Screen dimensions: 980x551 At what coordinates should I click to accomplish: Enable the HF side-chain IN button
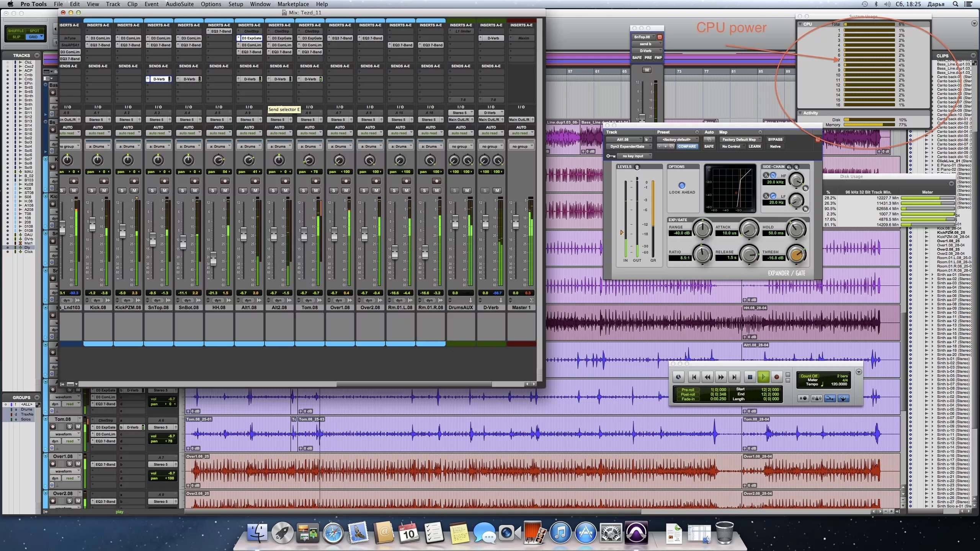805,188
